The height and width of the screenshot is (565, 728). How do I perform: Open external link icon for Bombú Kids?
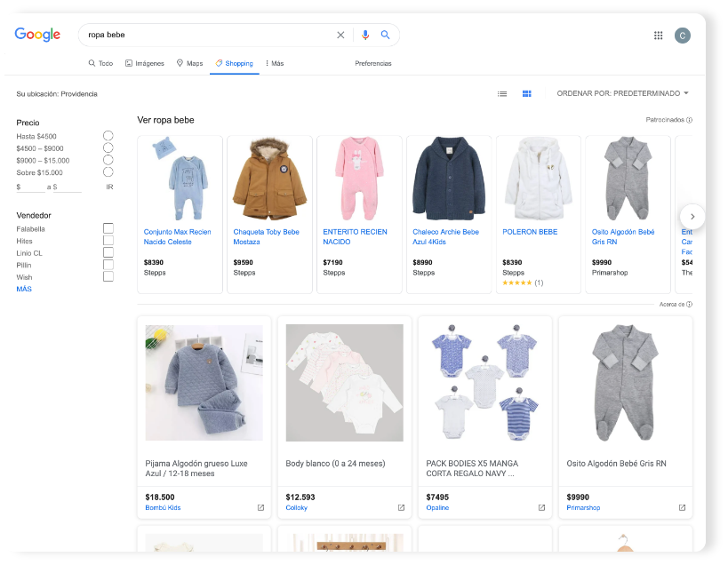pyautogui.click(x=260, y=508)
